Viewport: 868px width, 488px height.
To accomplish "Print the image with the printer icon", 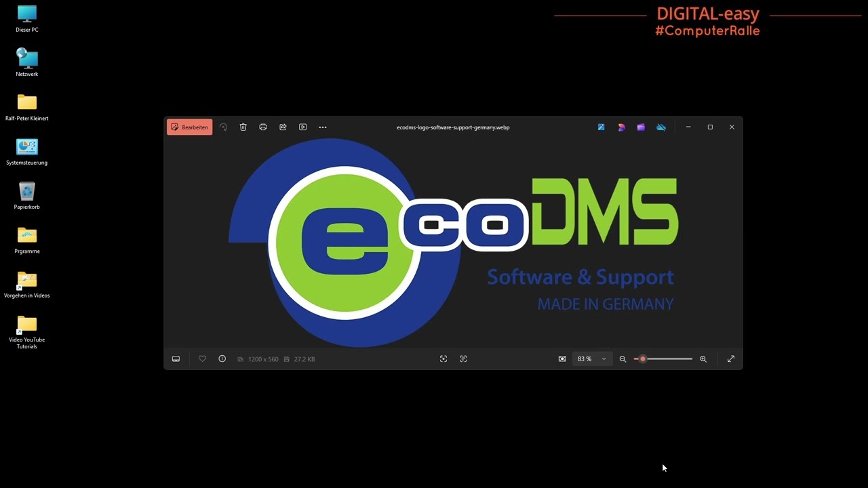I will [263, 127].
